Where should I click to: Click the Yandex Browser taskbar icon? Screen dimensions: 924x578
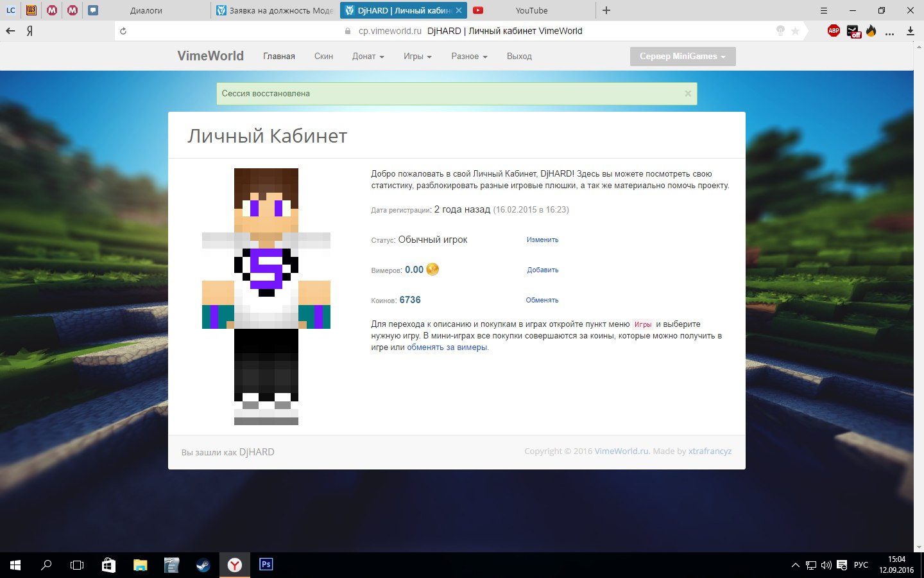(x=235, y=565)
